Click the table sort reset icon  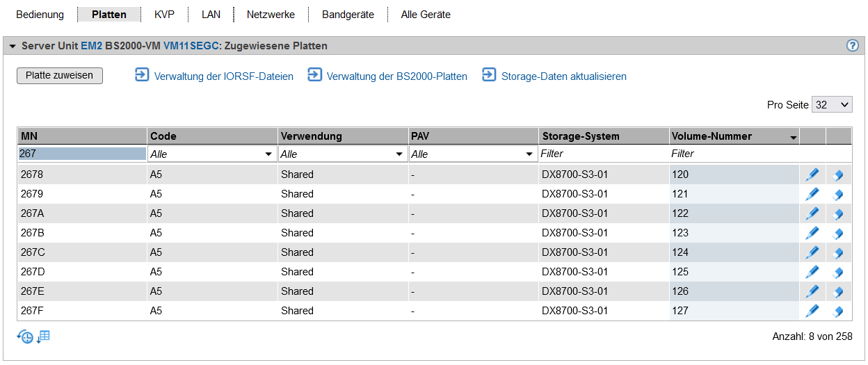44,336
